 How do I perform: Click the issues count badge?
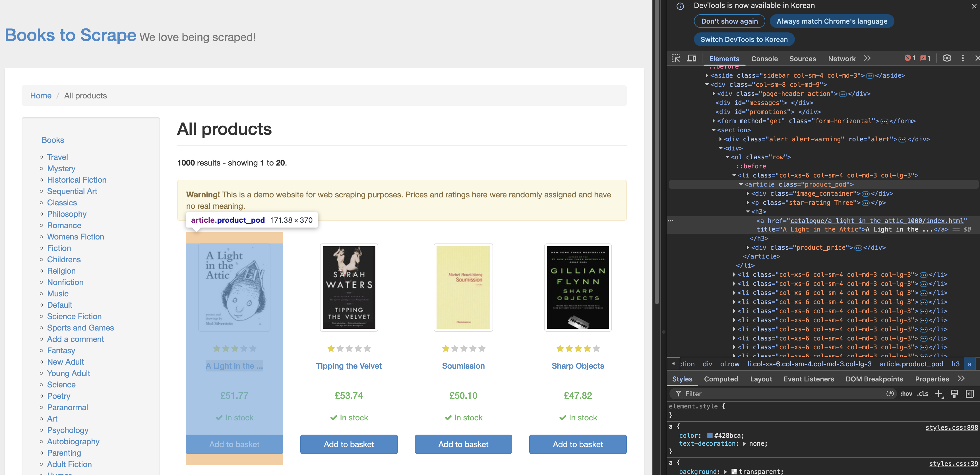click(926, 58)
